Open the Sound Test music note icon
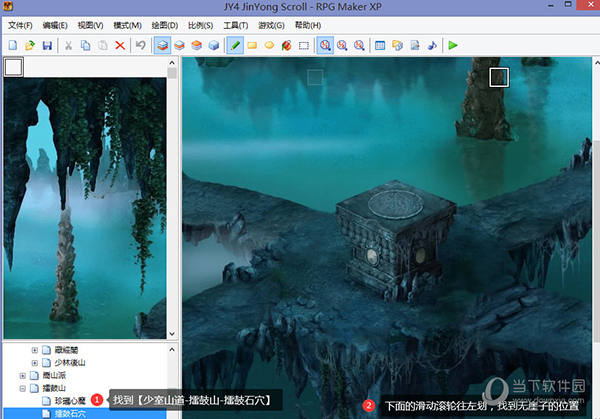The image size is (600, 419). tap(432, 46)
